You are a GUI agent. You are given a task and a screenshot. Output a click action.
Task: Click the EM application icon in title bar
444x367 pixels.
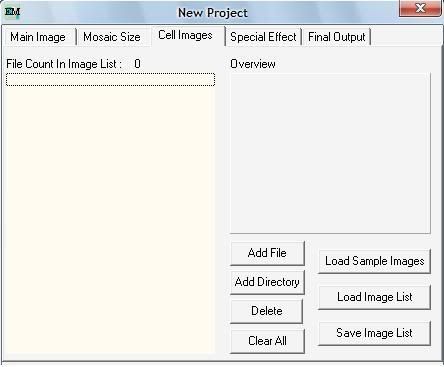tap(12, 12)
